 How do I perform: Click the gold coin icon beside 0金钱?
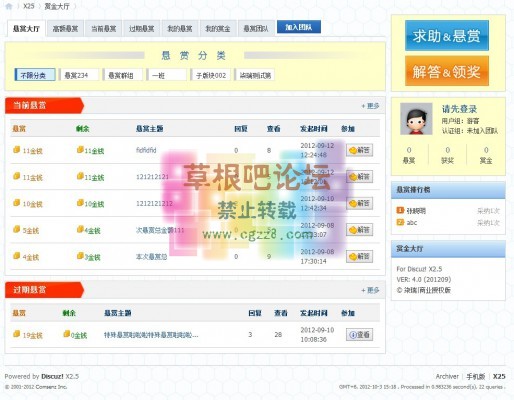(x=67, y=334)
